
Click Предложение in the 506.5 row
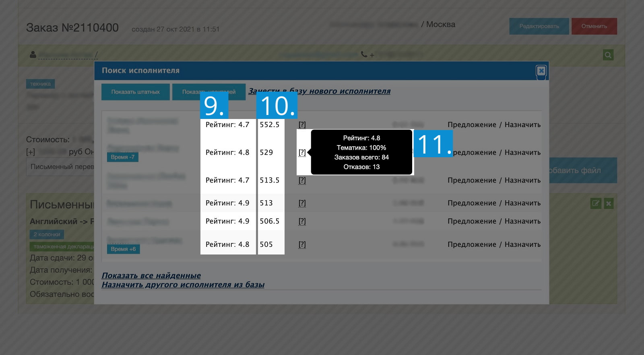point(472,221)
